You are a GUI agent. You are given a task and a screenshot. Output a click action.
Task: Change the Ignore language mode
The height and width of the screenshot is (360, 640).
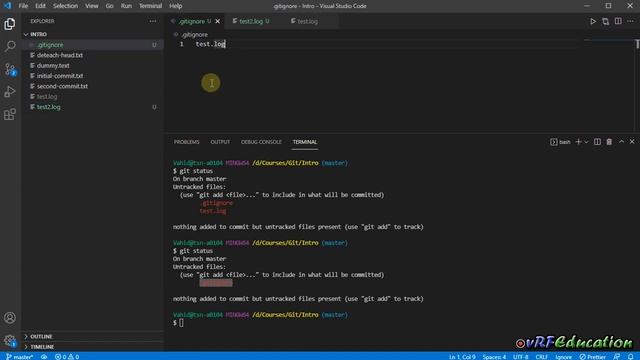(x=563, y=357)
